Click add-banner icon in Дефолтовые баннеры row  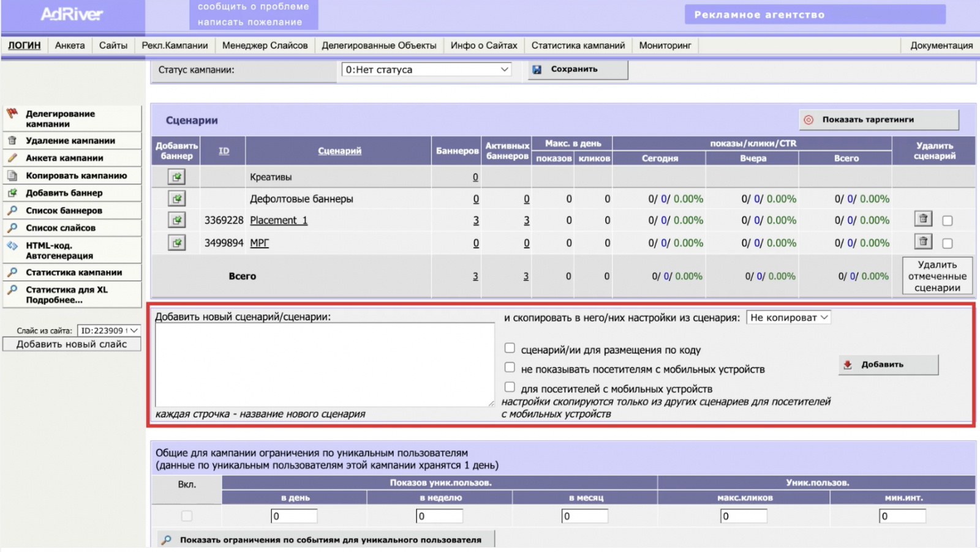pyautogui.click(x=176, y=199)
